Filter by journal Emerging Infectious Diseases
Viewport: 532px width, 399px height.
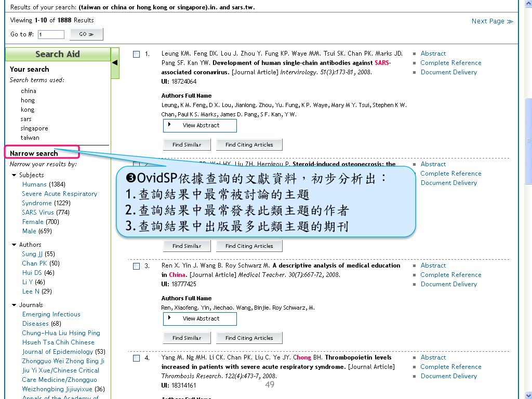pyautogui.click(x=51, y=319)
